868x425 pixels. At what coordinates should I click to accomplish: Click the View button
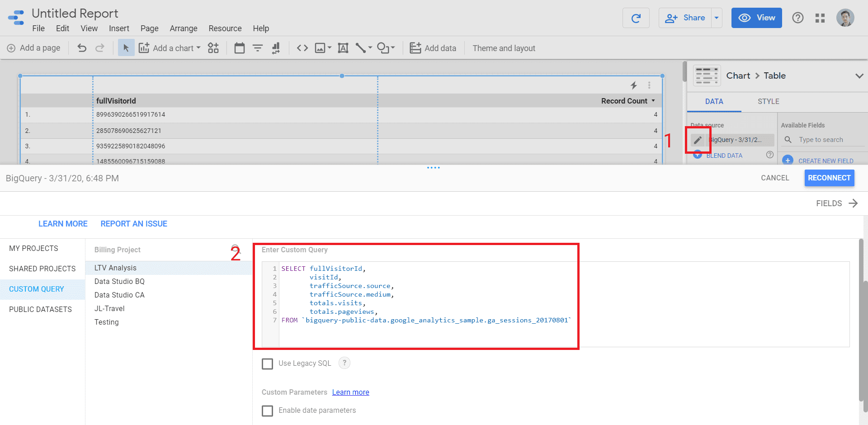pyautogui.click(x=756, y=18)
